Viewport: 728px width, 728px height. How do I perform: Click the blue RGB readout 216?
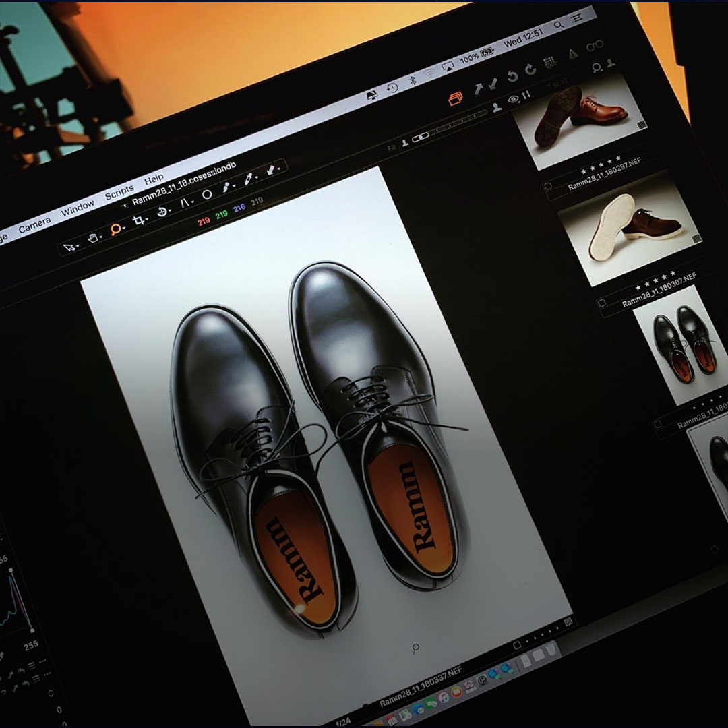click(x=239, y=208)
